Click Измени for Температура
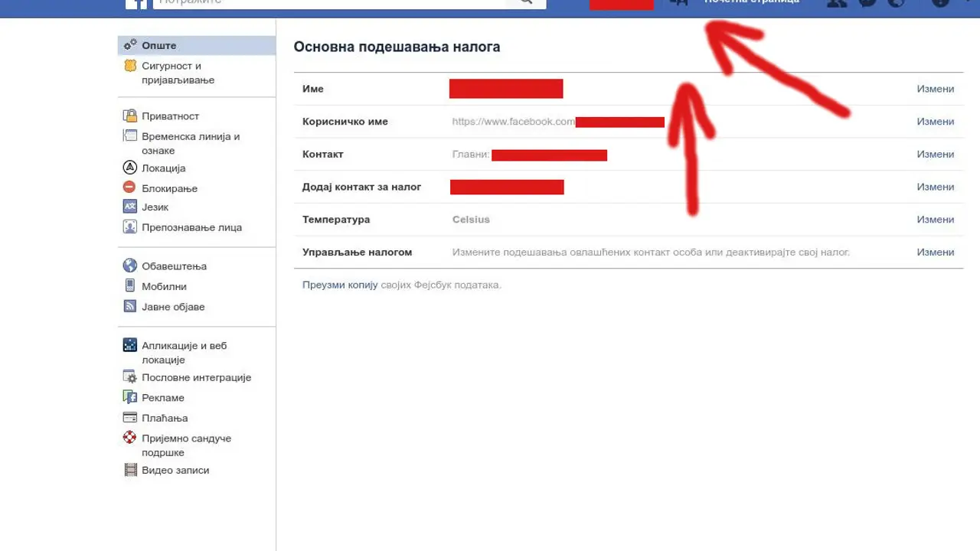 (x=936, y=219)
